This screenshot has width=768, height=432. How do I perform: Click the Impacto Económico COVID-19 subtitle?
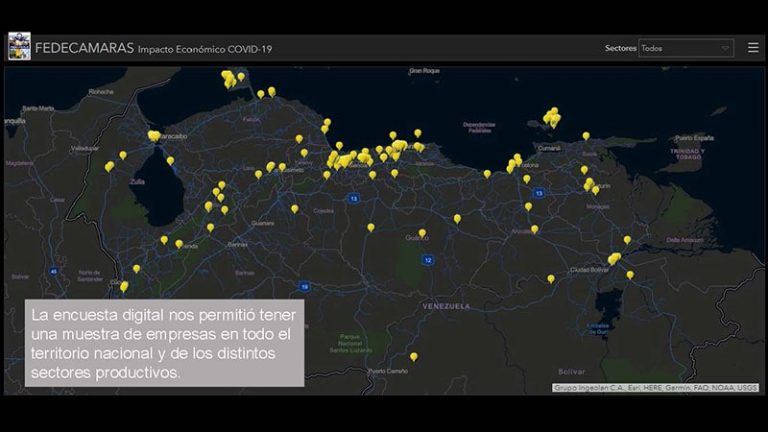(x=204, y=49)
